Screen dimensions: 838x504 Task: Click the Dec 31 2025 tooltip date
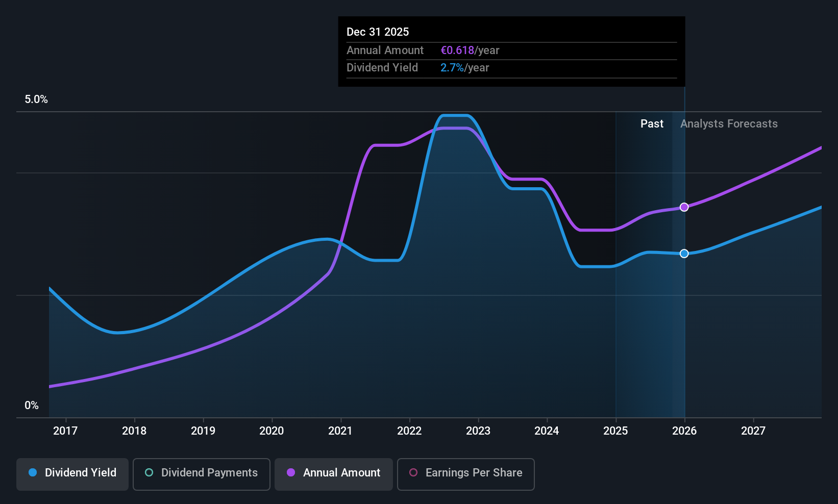click(378, 32)
